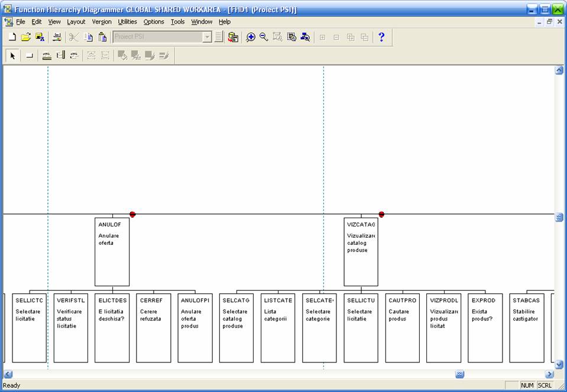The image size is (567, 392).
Task: Select the CAUTPRO Cautare produs box
Action: (402, 328)
